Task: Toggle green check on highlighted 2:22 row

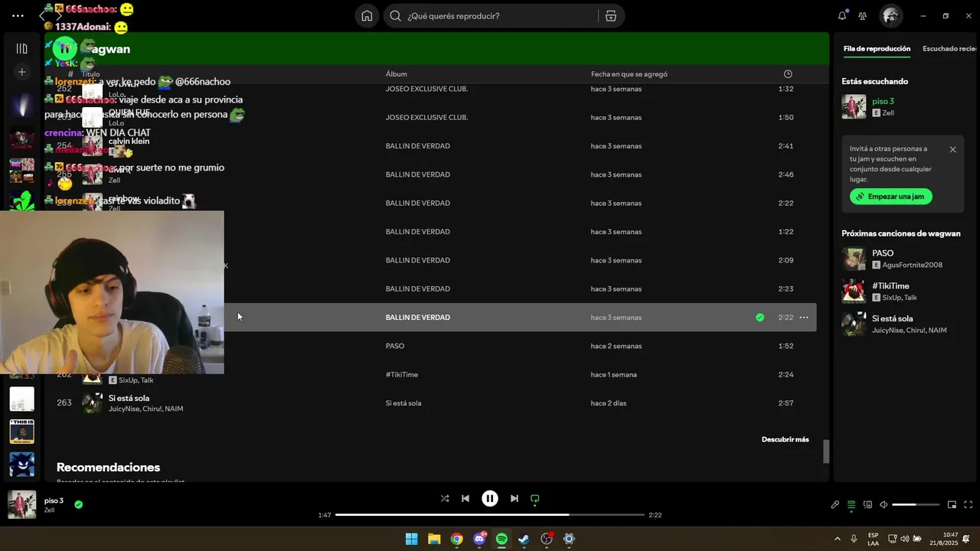Action: click(x=759, y=318)
